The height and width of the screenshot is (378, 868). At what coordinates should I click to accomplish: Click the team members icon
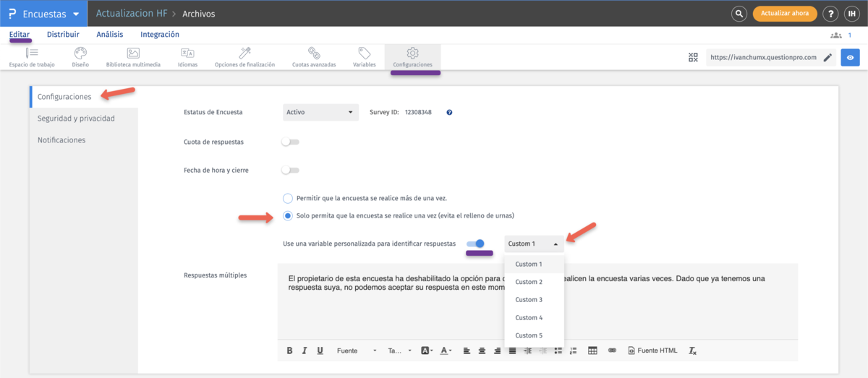[x=836, y=35]
